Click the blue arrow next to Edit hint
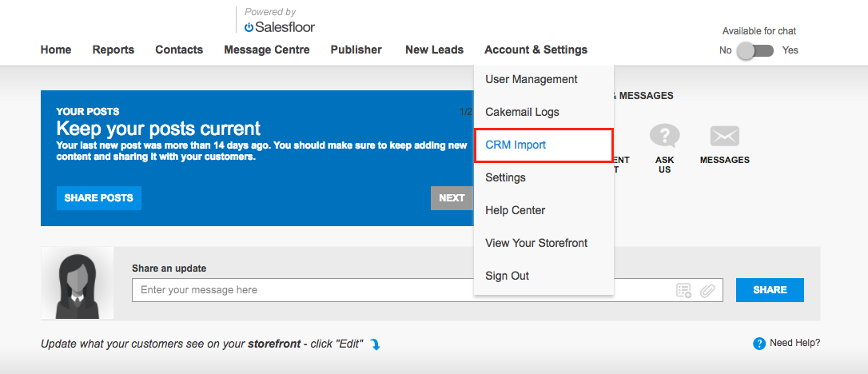This screenshot has width=868, height=374. pos(375,344)
